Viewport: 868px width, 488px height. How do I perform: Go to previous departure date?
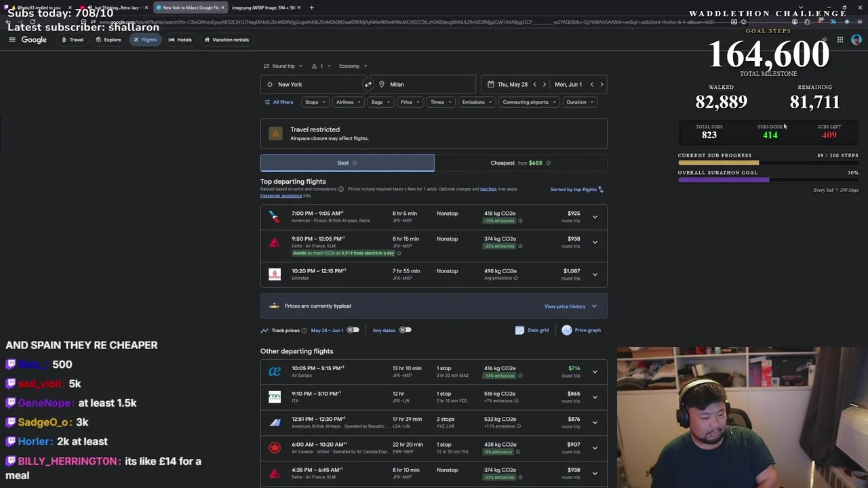point(534,85)
